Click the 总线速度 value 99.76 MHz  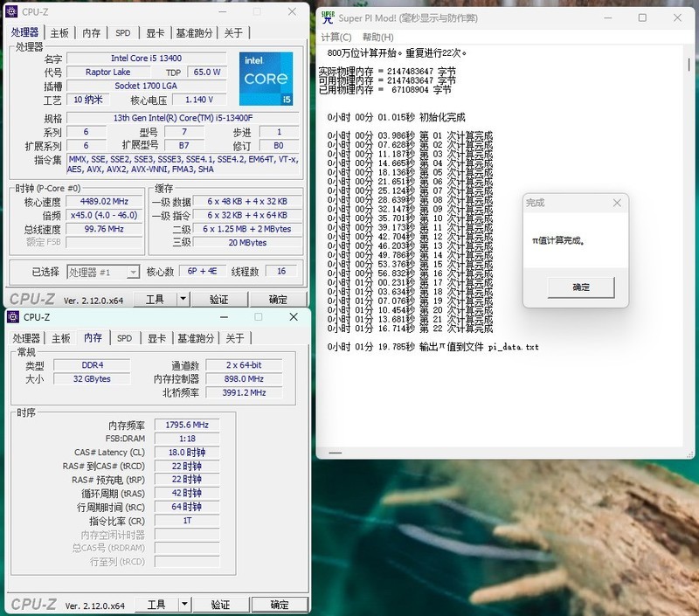tap(104, 229)
